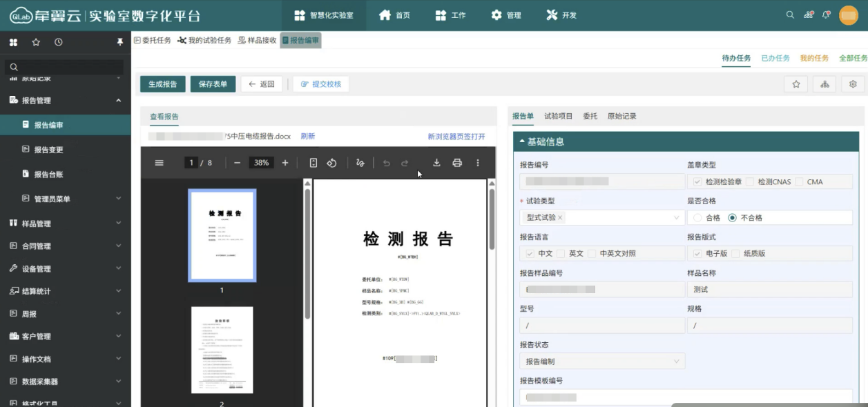The height and width of the screenshot is (407, 868).
Task: Click the search magnifier in top header
Action: [790, 14]
